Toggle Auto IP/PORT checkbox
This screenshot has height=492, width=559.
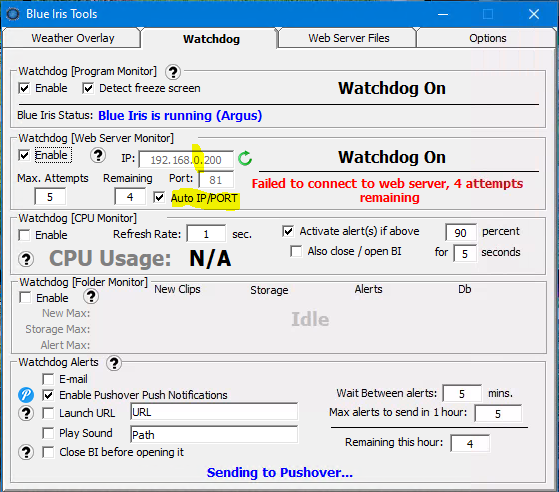(x=159, y=197)
